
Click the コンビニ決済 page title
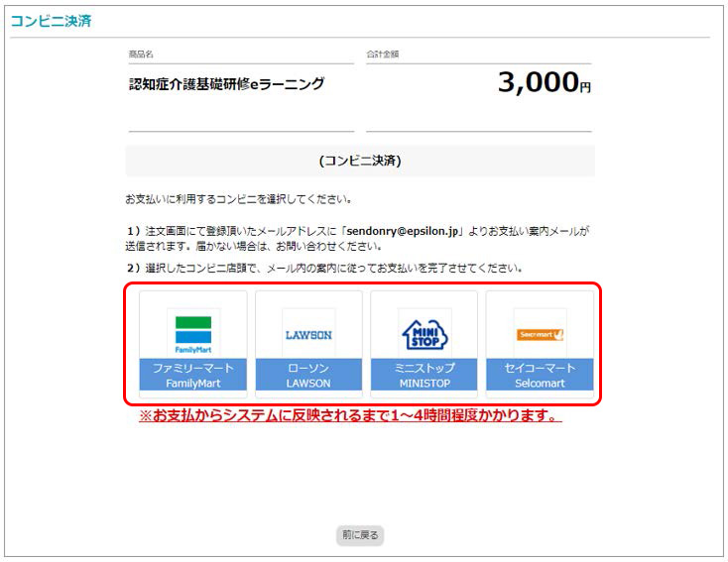[52, 21]
